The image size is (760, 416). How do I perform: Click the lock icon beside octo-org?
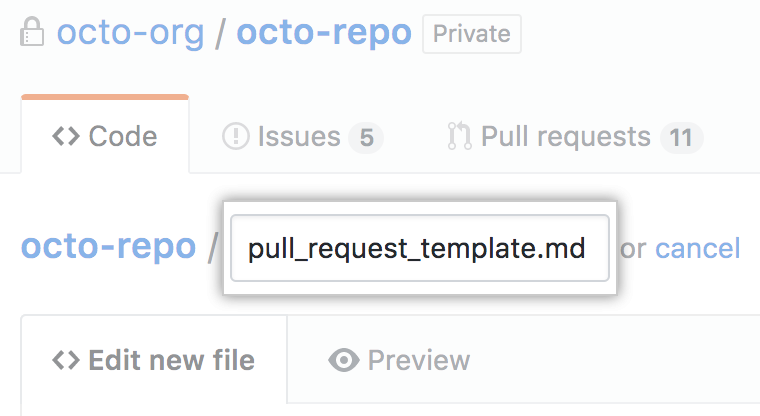click(x=31, y=34)
